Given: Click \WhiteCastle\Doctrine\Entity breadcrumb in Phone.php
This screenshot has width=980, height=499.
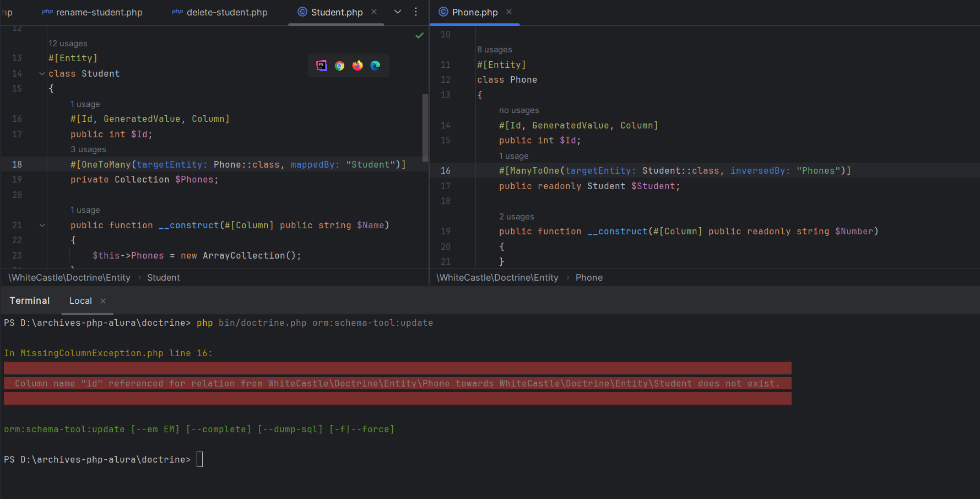Looking at the screenshot, I should pyautogui.click(x=497, y=277).
